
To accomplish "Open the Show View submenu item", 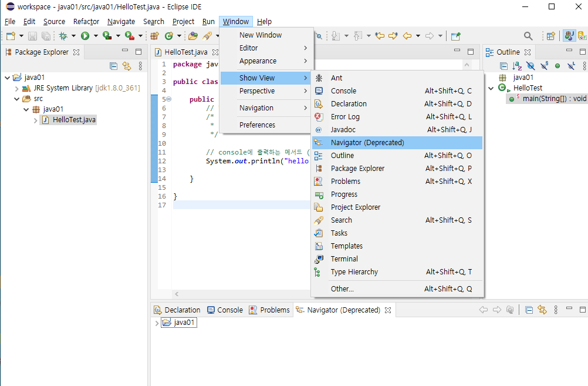I will pos(266,78).
